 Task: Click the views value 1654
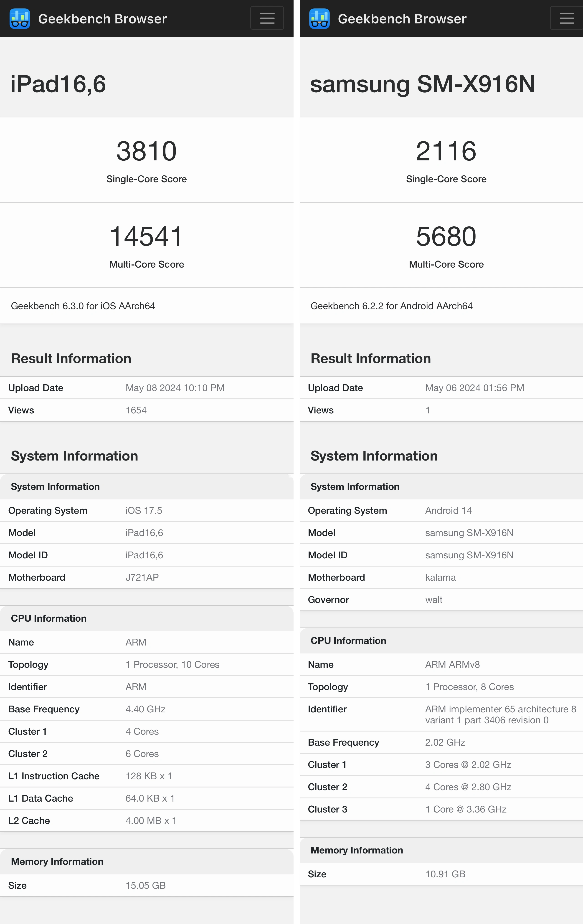point(136,410)
